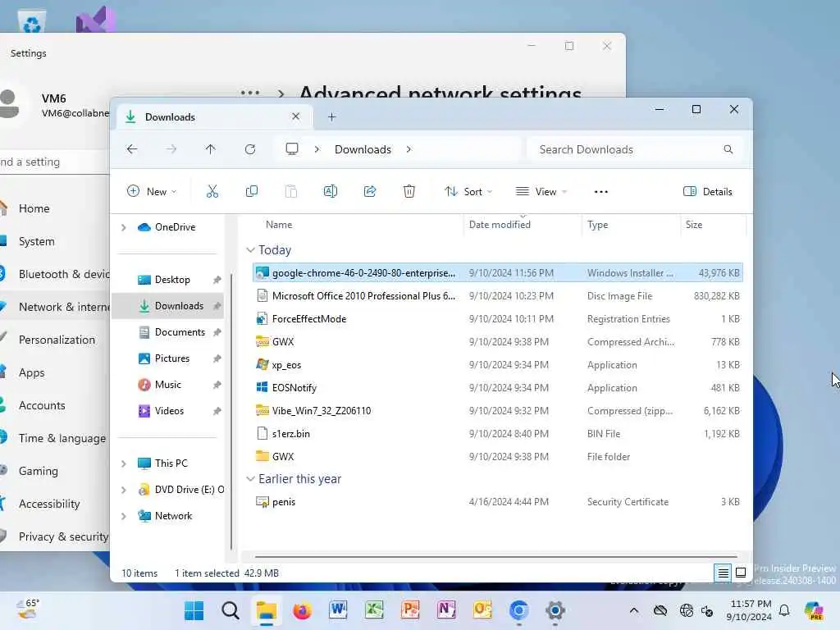Open Settings gear from the taskbar
This screenshot has width=840, height=630.
555,610
